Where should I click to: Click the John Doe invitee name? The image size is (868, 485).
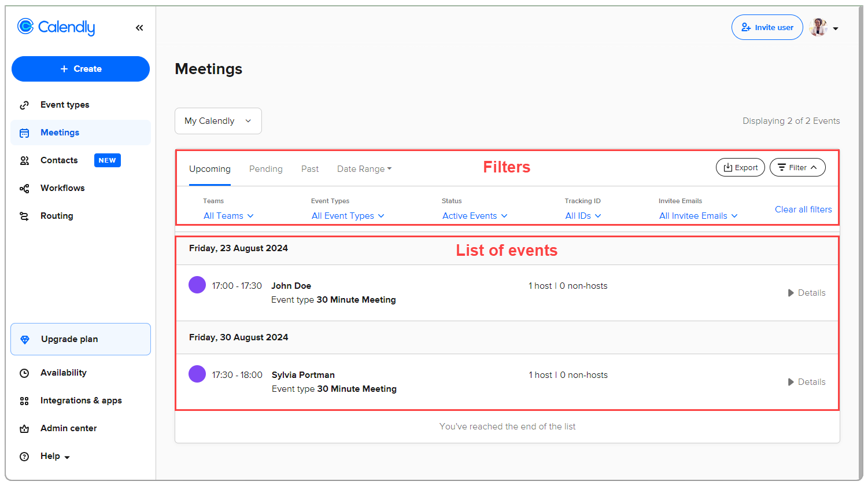[291, 286]
